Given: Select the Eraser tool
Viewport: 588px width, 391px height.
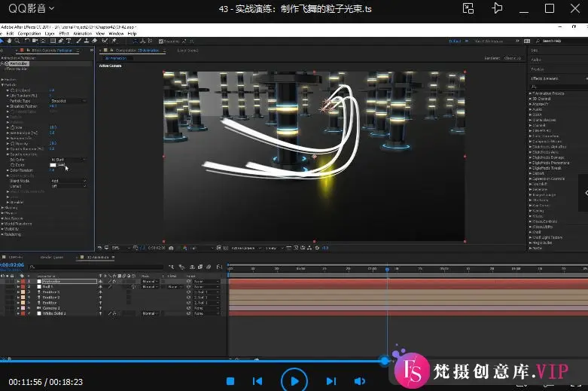Looking at the screenshot, I should pyautogui.click(x=95, y=41).
